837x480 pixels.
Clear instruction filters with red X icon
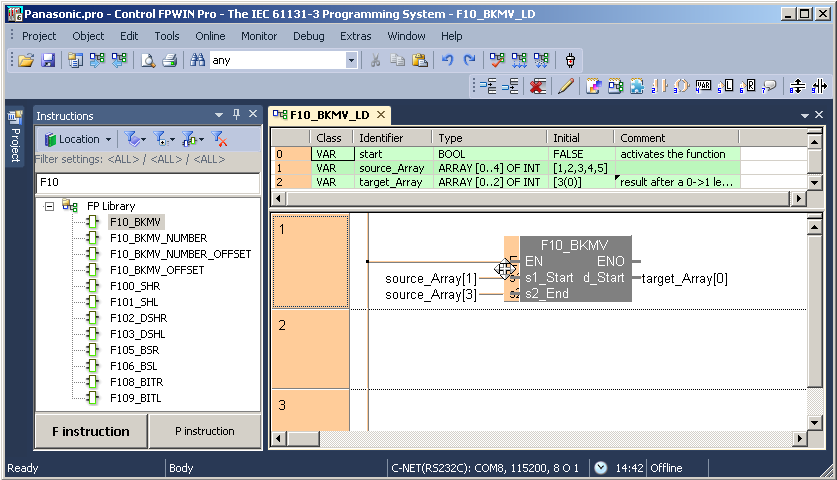click(x=220, y=139)
